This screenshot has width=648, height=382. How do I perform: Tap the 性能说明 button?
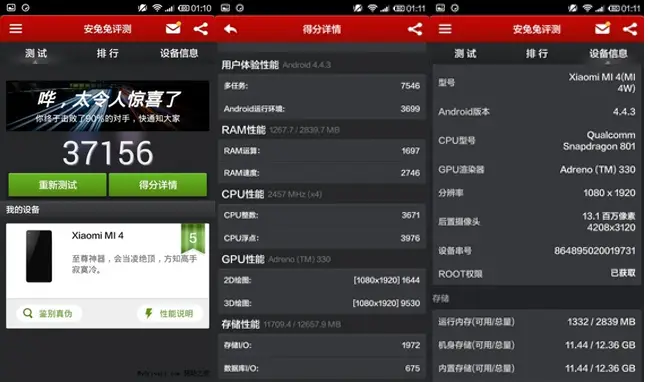point(170,313)
